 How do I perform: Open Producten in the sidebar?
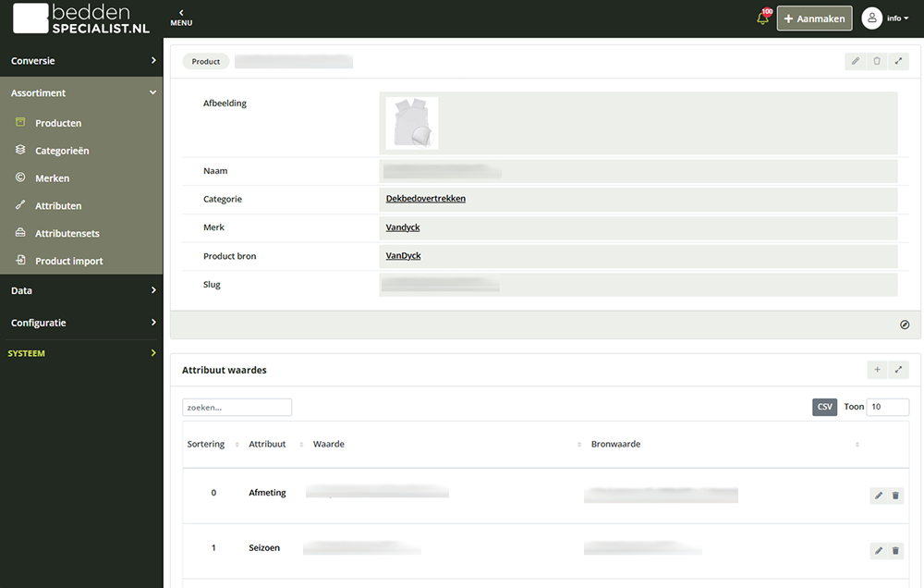pos(58,123)
